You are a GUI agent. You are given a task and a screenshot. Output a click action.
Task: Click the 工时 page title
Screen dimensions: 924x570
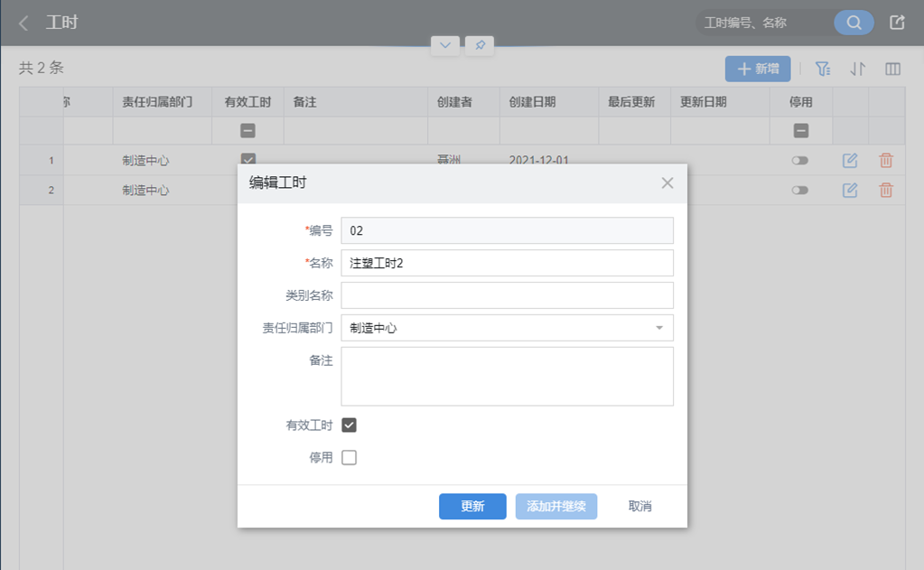click(62, 23)
